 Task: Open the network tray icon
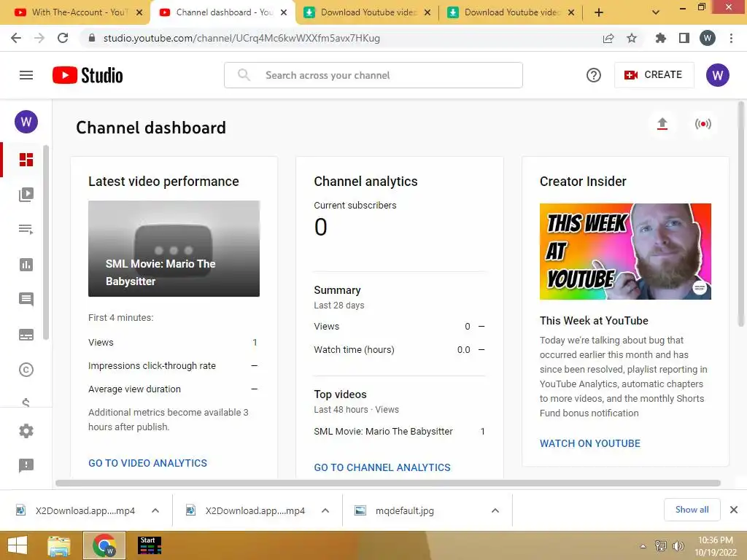[x=661, y=546]
